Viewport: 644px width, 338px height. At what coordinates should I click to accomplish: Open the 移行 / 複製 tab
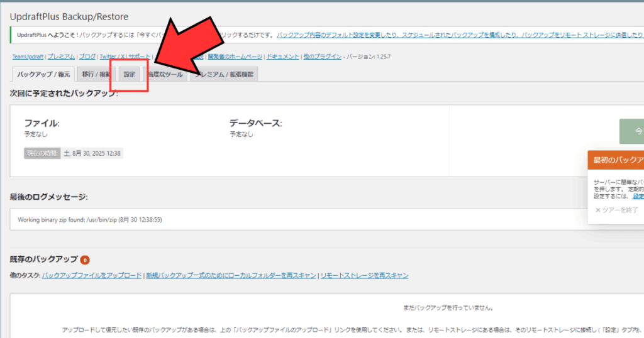[95, 74]
